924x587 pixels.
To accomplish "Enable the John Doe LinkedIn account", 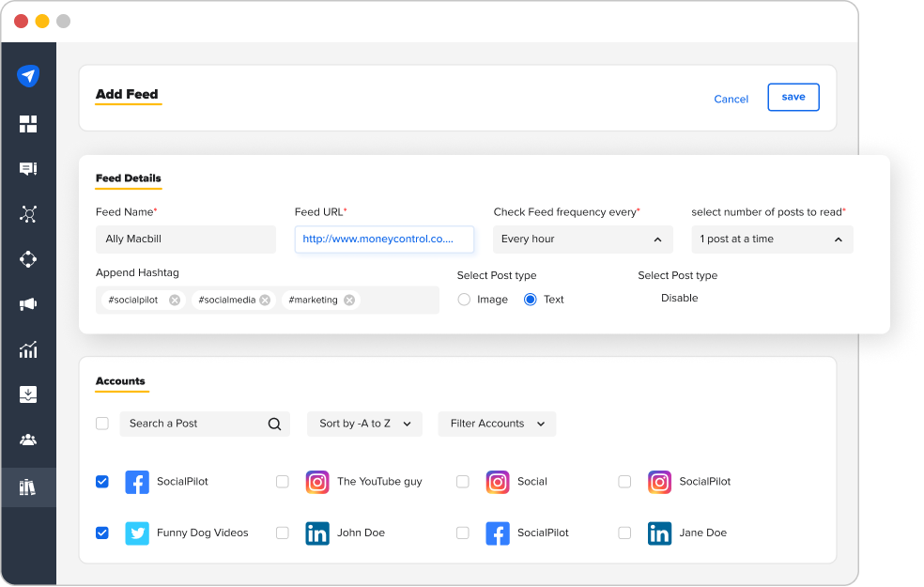I will point(282,533).
